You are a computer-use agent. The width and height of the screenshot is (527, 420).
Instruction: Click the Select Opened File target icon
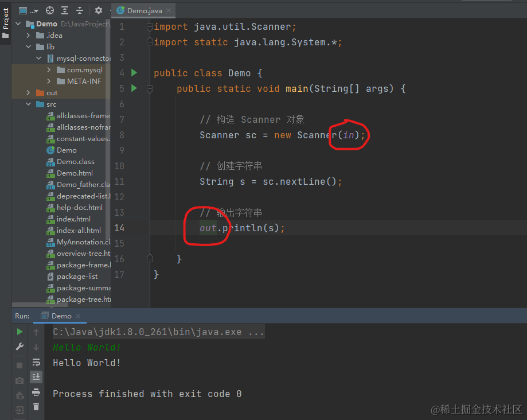coord(50,11)
